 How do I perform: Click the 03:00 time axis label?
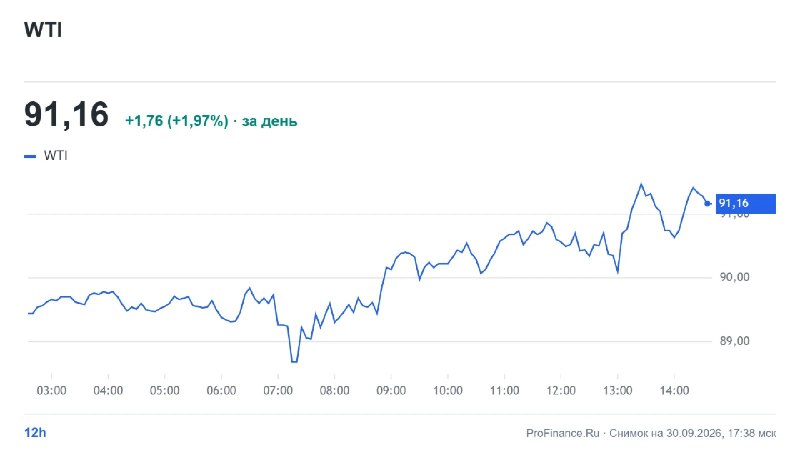52,391
